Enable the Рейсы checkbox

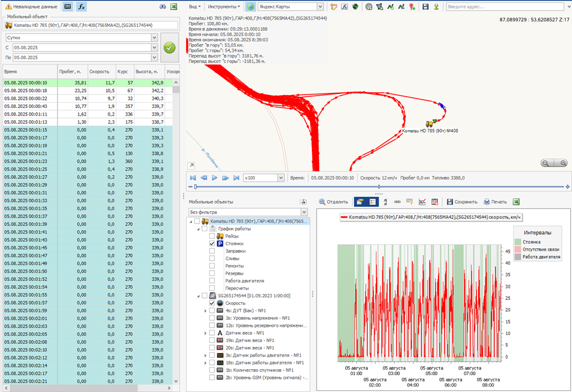213,236
